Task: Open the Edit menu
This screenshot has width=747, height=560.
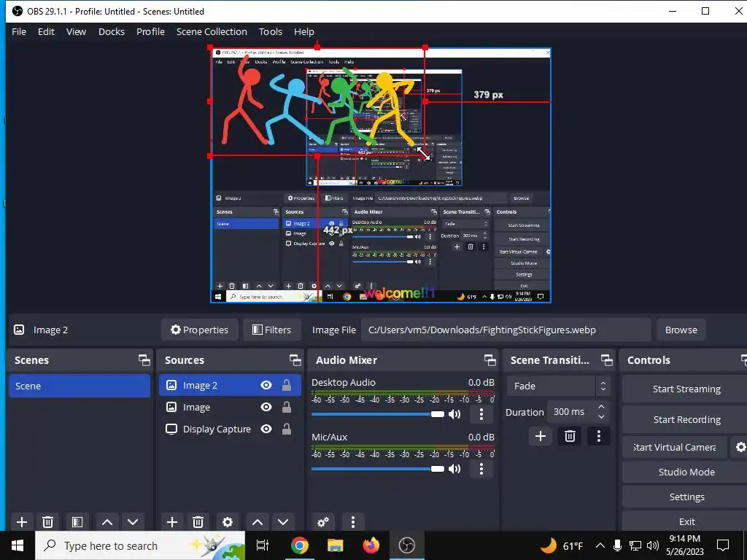Action: pos(46,31)
